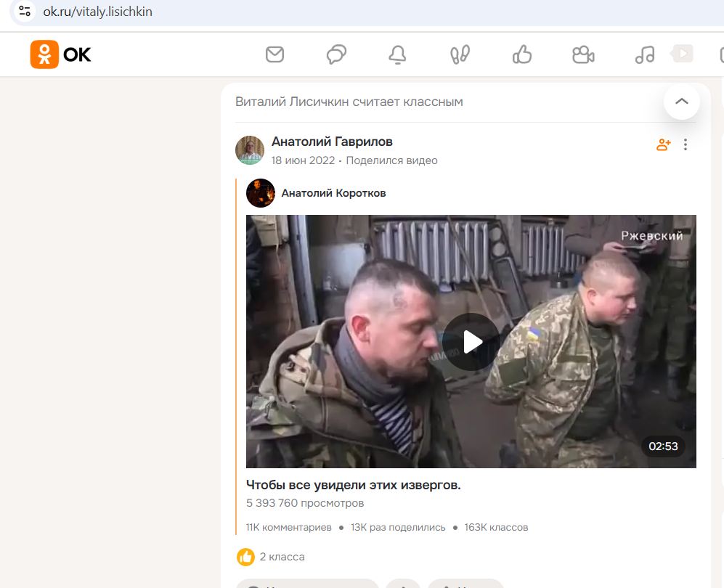The image size is (724, 588).
Task: Open music note icon in header
Action: [645, 54]
